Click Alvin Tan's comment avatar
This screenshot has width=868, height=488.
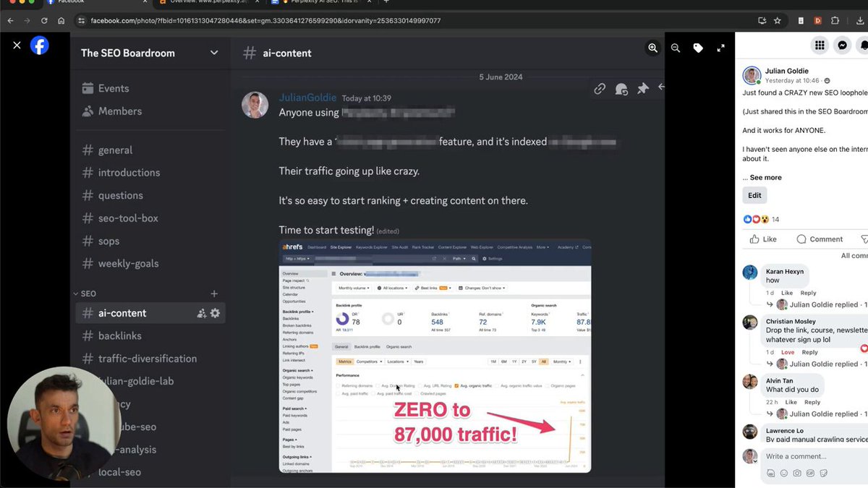(750, 382)
